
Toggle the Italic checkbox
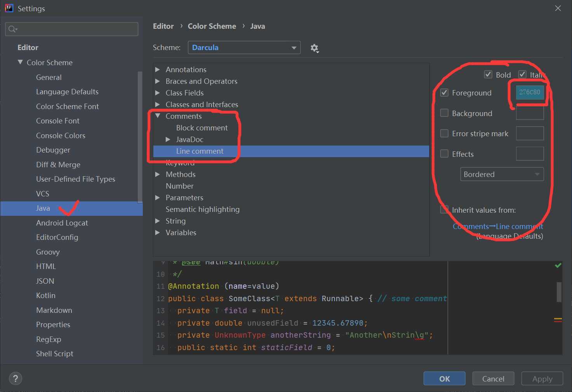[522, 75]
